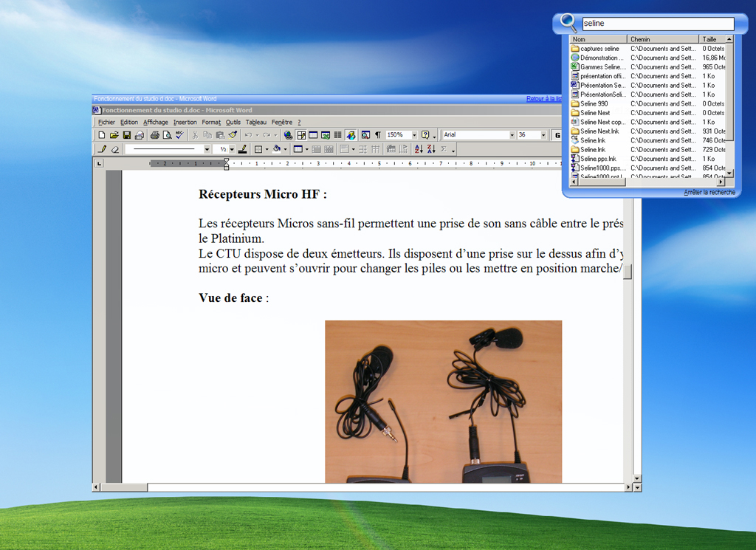Sort search results by the Nom column
Viewport: 756px width, 550px height.
click(x=598, y=39)
